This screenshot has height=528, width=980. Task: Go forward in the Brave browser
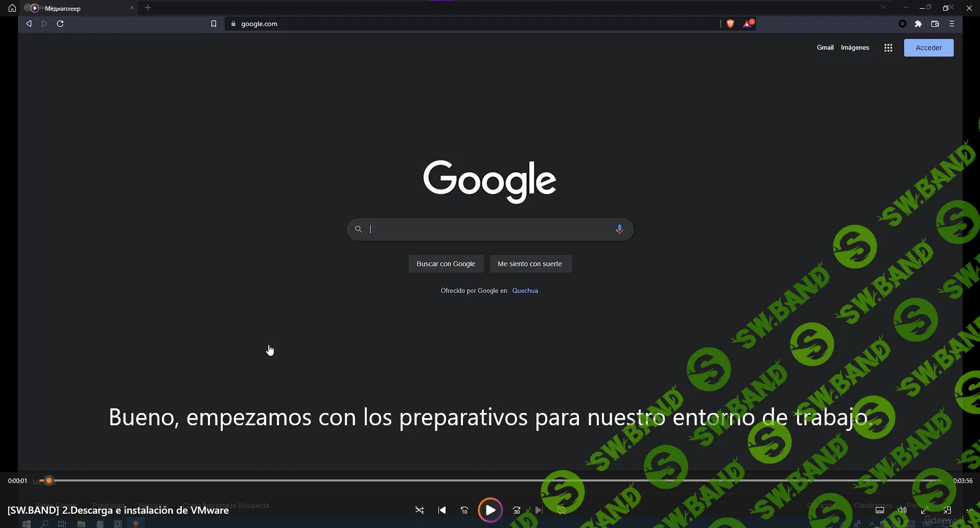point(44,24)
